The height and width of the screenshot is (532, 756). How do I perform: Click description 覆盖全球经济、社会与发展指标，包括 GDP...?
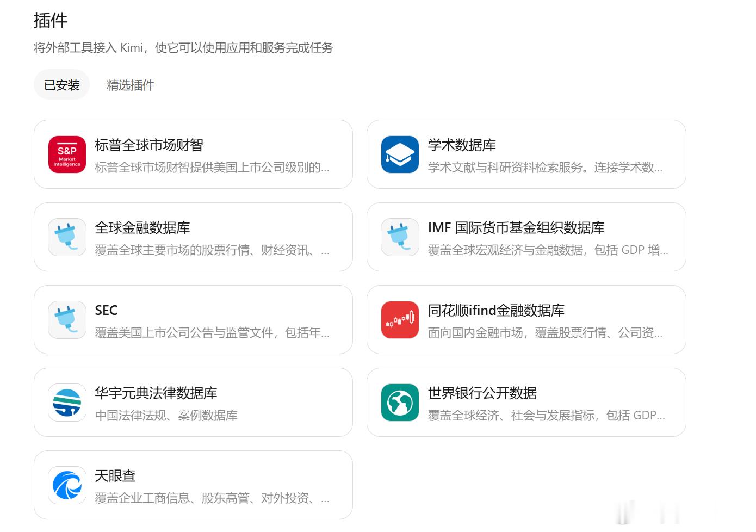click(547, 416)
